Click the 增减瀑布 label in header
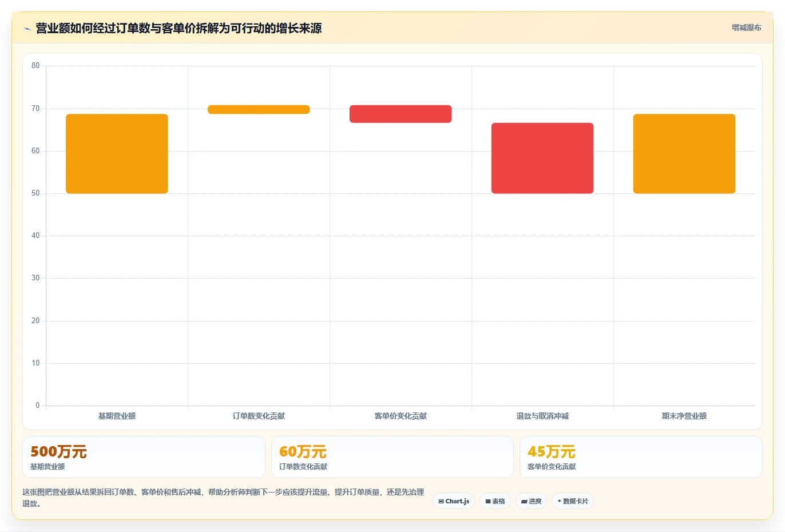 pyautogui.click(x=746, y=27)
